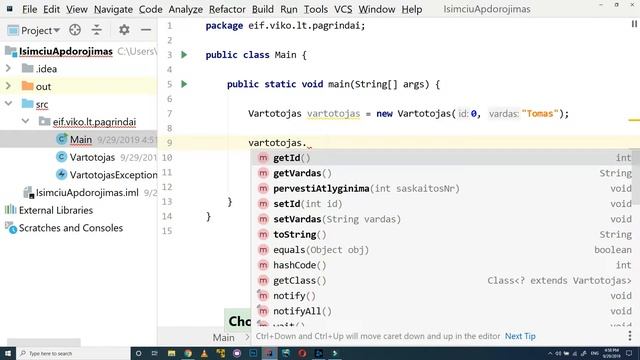
Task: Open Opera browser from taskbar
Action: point(302,353)
